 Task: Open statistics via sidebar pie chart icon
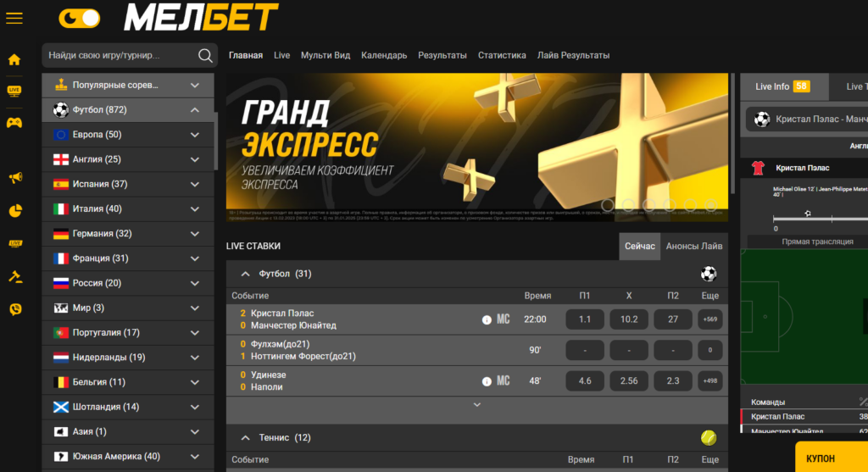tap(15, 211)
